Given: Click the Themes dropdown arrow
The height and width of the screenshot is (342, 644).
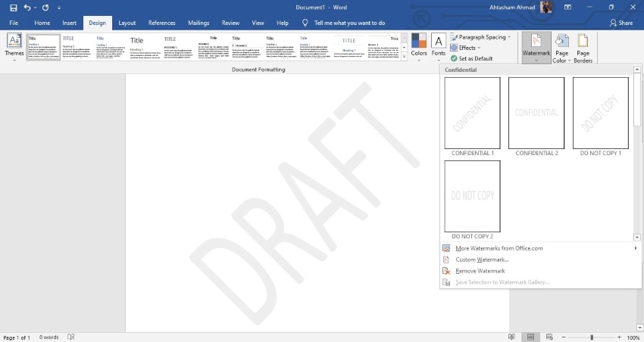Looking at the screenshot, I should [x=14, y=61].
